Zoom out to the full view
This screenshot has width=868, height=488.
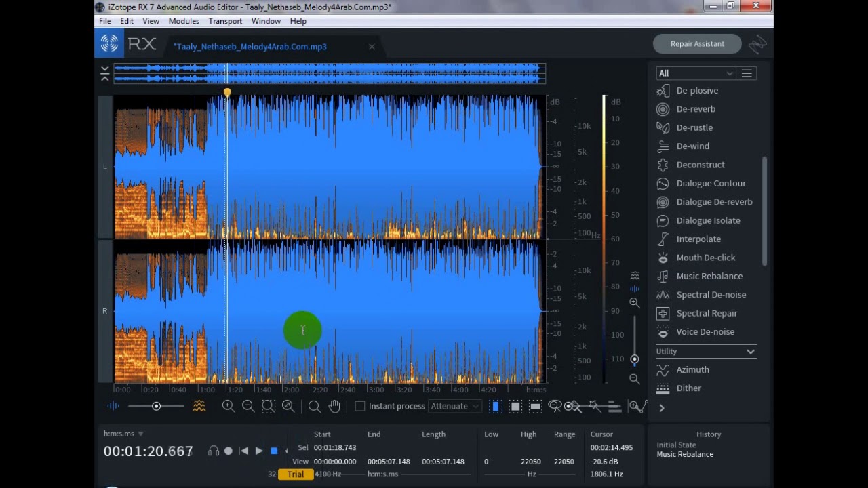(288, 406)
